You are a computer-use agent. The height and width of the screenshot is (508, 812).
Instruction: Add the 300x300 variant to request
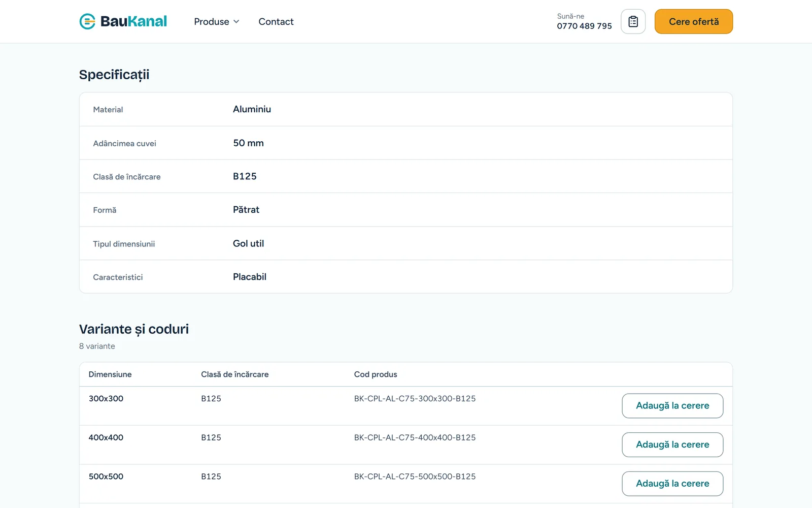[x=672, y=406]
